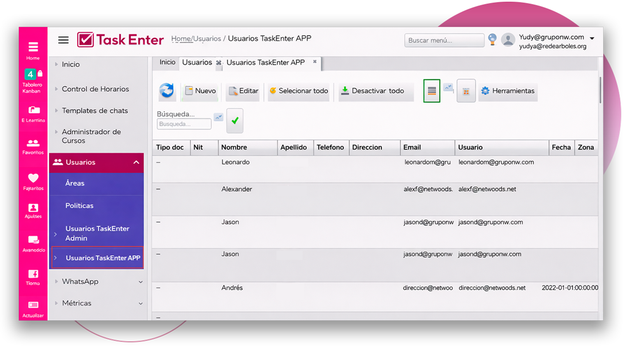Click the heart icon in pink sidebar
Screen dimensions: 644x347
point(33,181)
